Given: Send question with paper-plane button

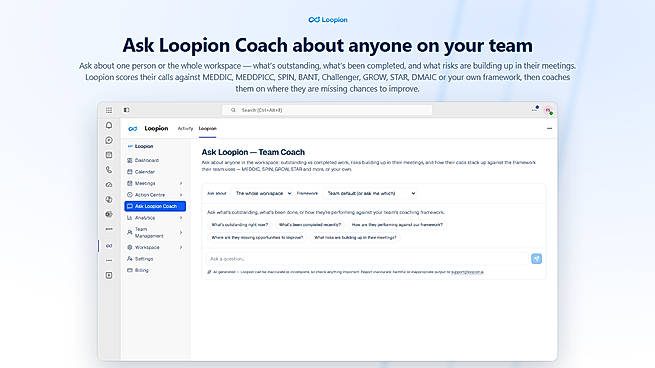Looking at the screenshot, I should 536,259.
